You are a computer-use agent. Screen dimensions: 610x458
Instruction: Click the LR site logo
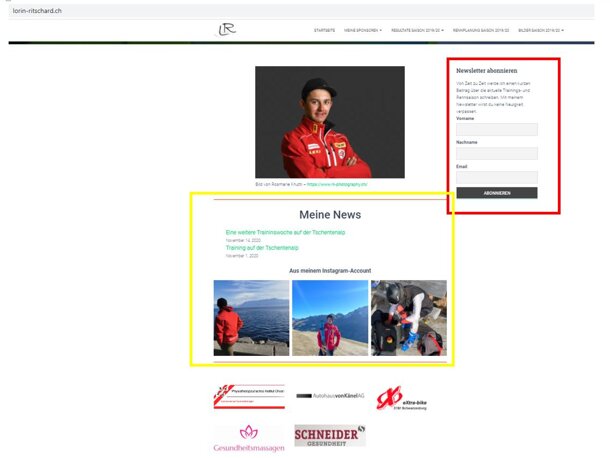(227, 30)
